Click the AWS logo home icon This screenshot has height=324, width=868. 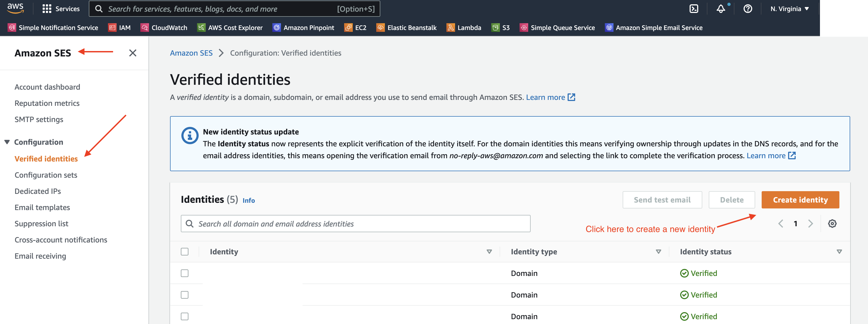point(15,8)
